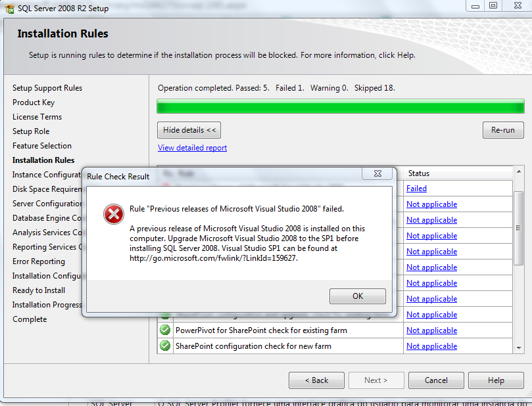
Task: Click the SQL Server Setup title bar icon
Action: coord(9,7)
